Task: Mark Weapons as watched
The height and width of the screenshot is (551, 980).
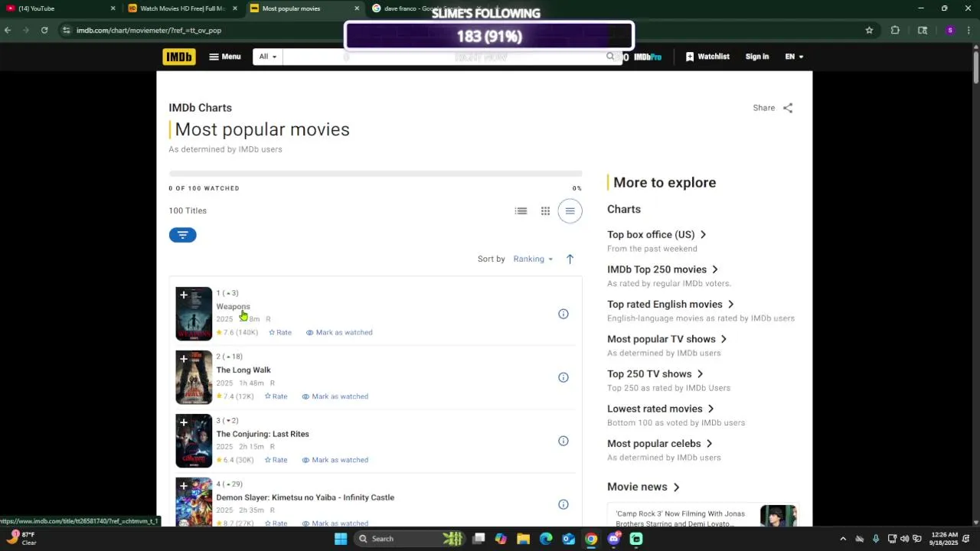Action: click(339, 332)
